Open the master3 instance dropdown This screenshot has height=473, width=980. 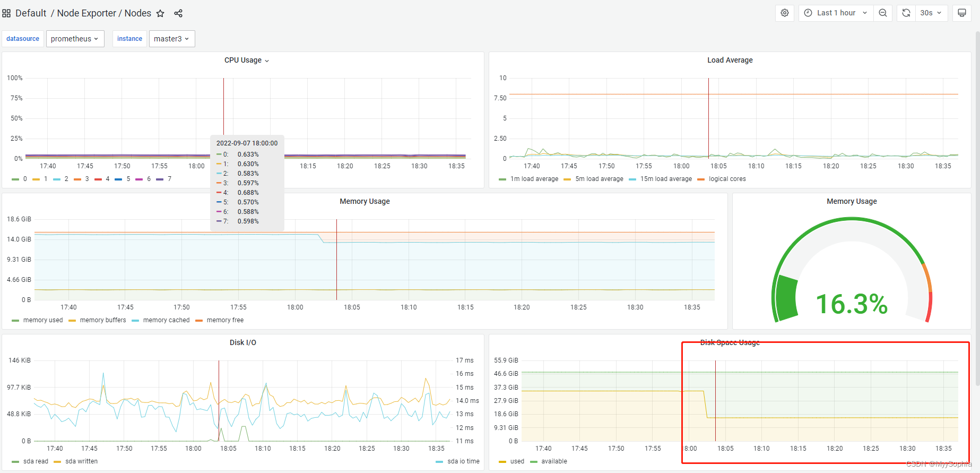pos(172,39)
